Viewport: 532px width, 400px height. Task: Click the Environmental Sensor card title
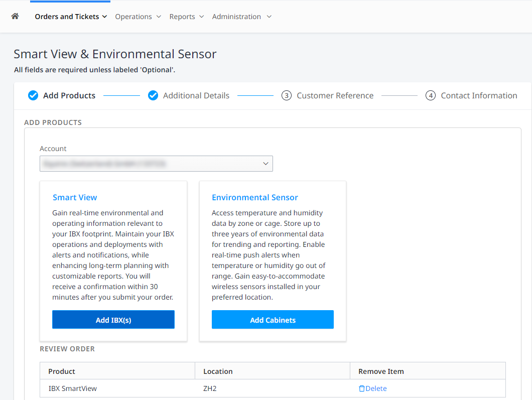click(x=255, y=197)
